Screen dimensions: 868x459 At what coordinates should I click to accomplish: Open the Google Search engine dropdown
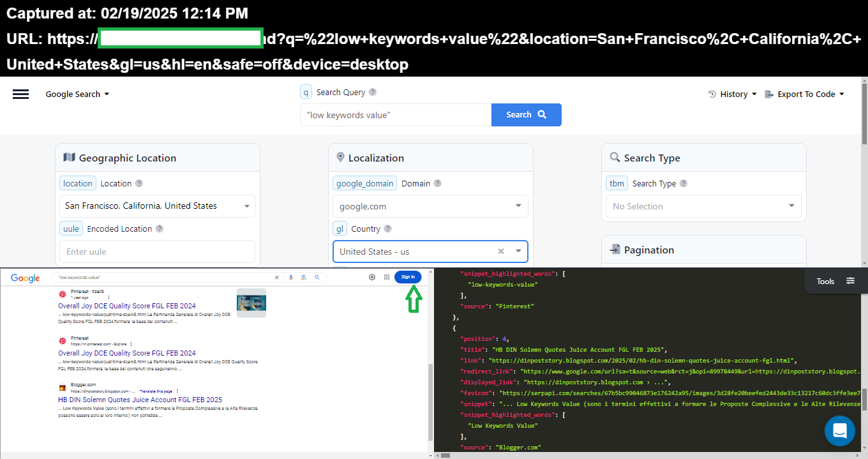(x=77, y=94)
